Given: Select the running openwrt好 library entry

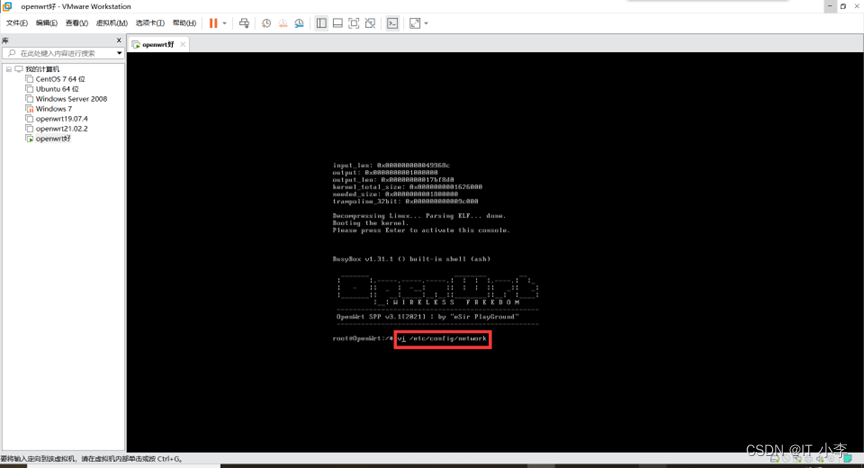Looking at the screenshot, I should [x=53, y=138].
